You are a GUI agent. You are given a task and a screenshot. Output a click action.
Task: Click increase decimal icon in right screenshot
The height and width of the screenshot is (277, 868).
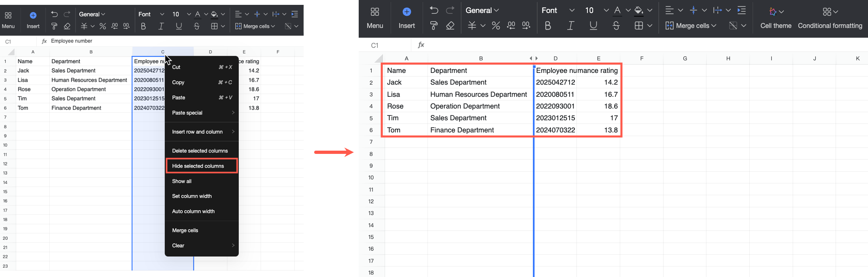(526, 26)
